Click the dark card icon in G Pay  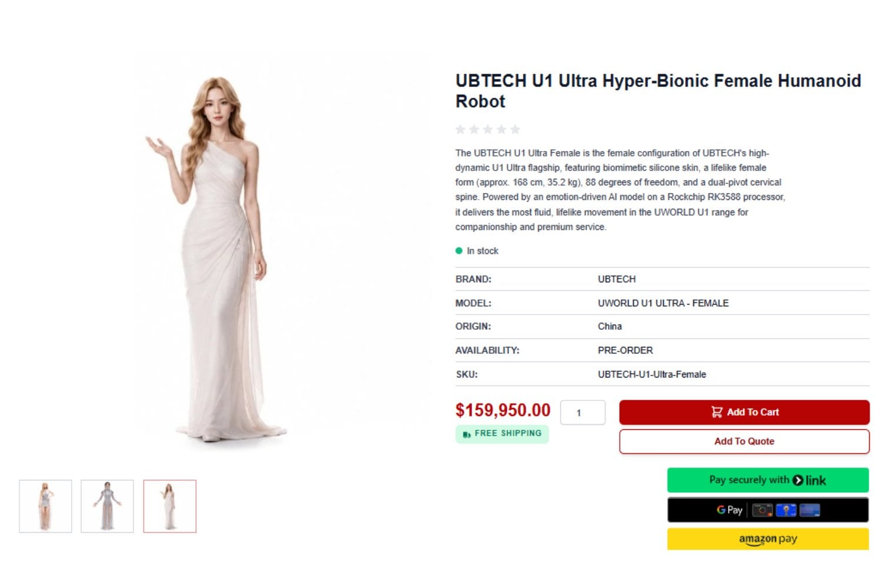pos(763,510)
